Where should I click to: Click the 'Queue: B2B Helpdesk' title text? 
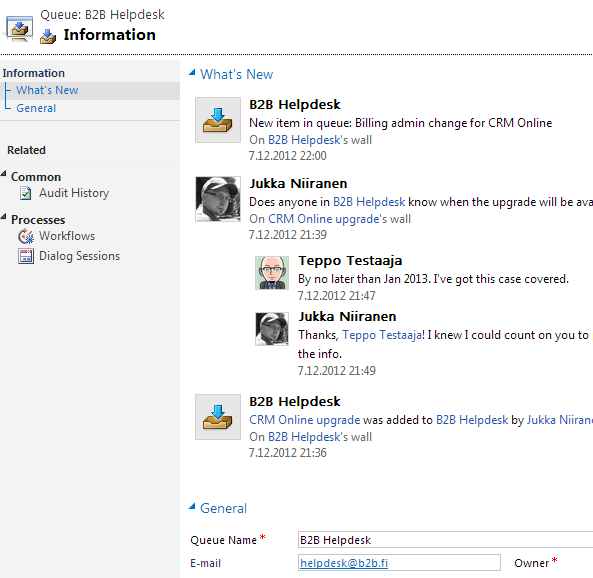[102, 15]
